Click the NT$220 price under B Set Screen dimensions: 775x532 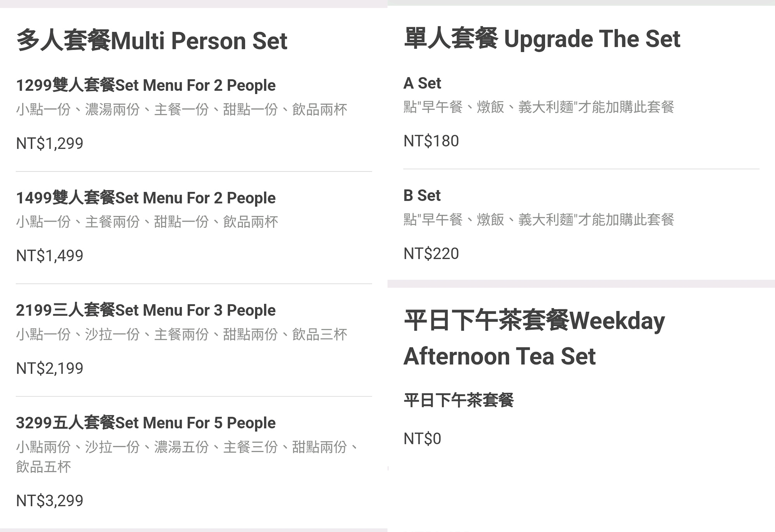click(431, 253)
